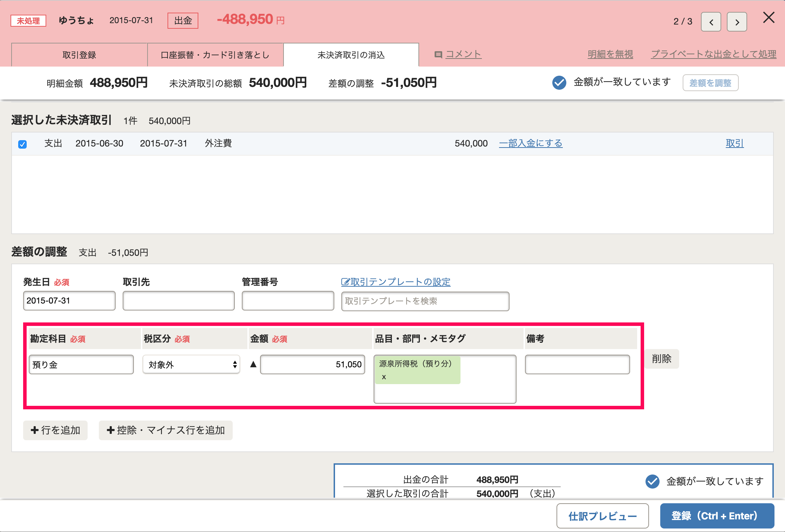Click the 仕訳プレビュー button
Viewport: 785px width, 532px height.
[x=602, y=516]
